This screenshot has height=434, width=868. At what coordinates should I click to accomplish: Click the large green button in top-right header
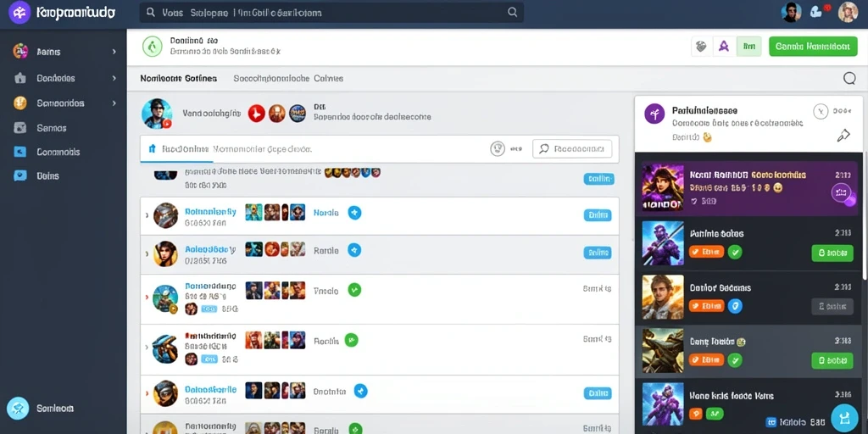coord(812,47)
